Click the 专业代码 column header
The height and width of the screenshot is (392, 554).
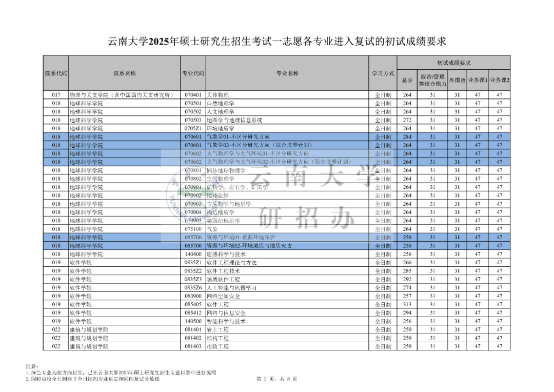[x=193, y=73]
